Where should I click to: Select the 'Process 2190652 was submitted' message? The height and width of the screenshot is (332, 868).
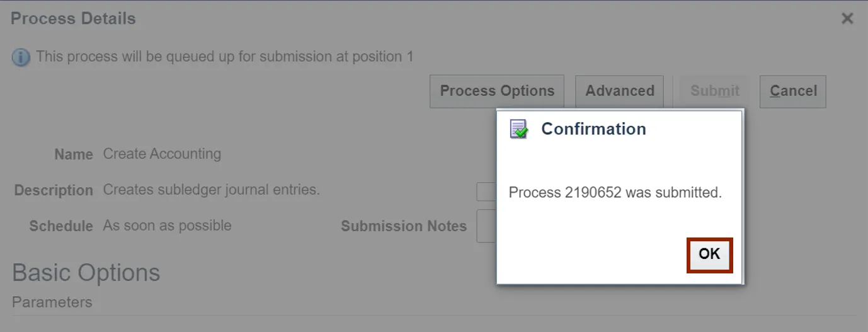pos(615,193)
